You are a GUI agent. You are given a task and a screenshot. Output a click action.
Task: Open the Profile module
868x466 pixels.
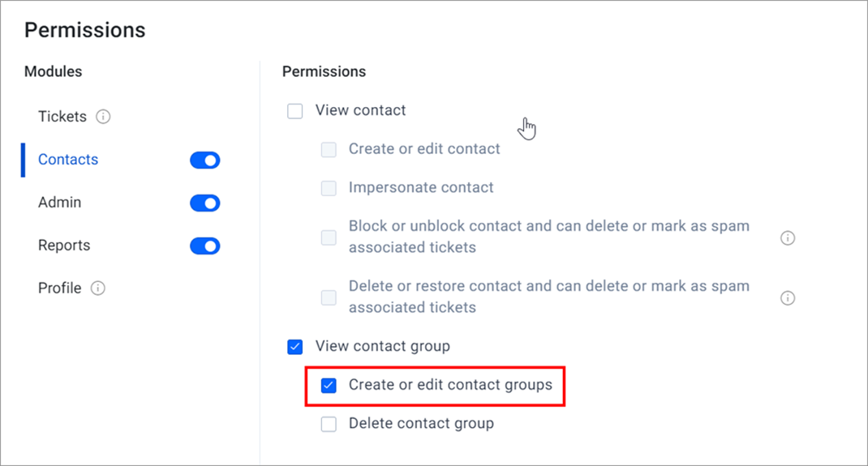60,288
